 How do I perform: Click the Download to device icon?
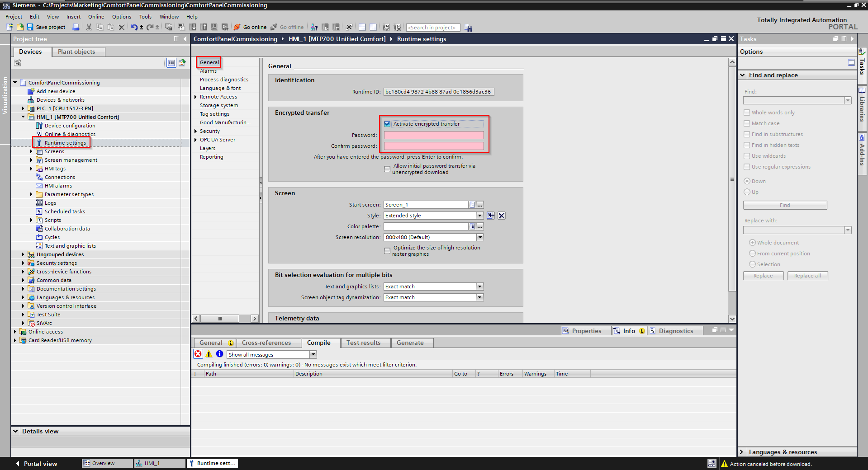click(193, 27)
